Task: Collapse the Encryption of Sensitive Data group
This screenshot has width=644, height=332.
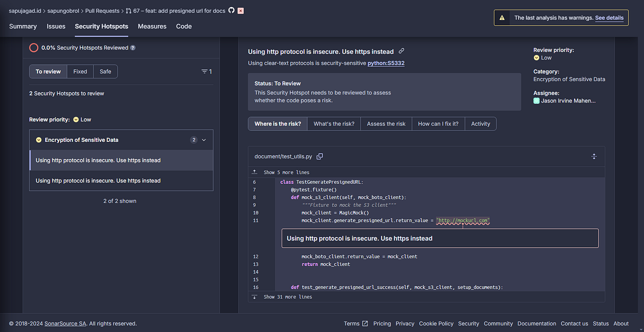Action: (x=204, y=140)
